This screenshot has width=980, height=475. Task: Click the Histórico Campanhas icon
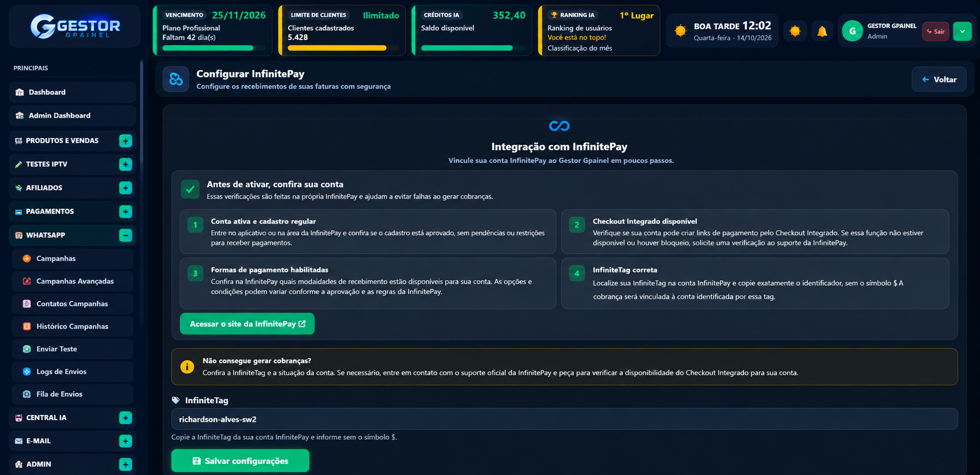[27, 326]
